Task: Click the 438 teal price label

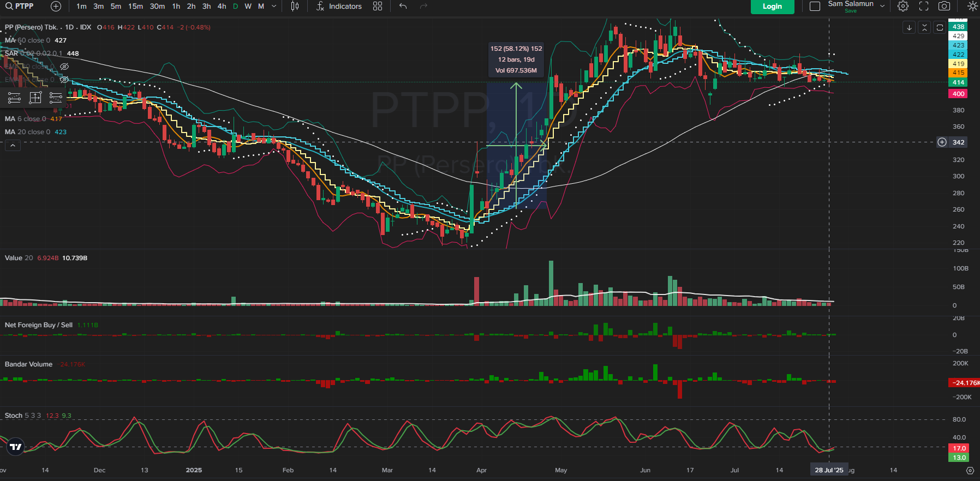Action: (x=959, y=27)
